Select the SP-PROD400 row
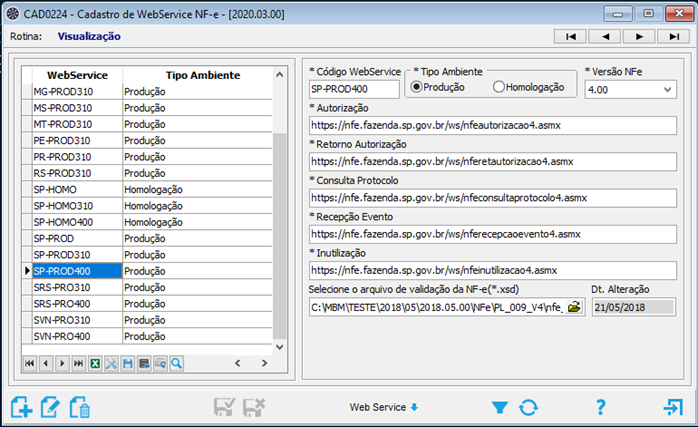The width and height of the screenshot is (698, 427). pos(147,271)
